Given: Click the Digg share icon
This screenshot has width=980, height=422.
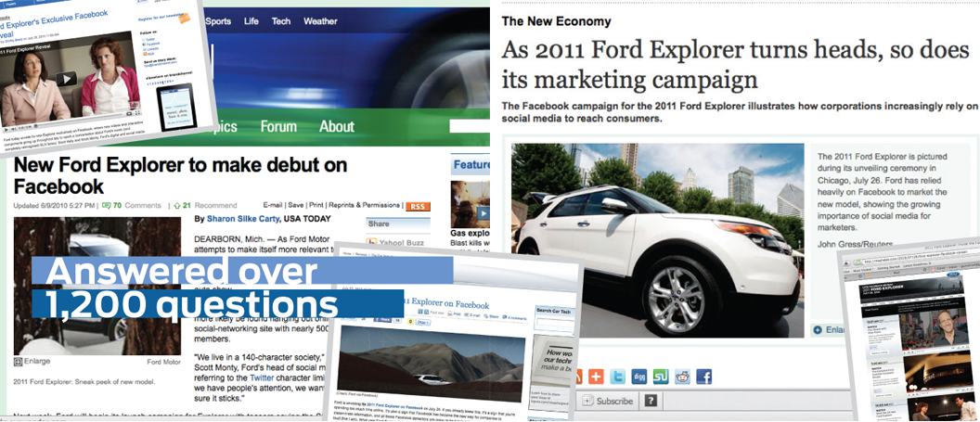Looking at the screenshot, I should tap(639, 377).
